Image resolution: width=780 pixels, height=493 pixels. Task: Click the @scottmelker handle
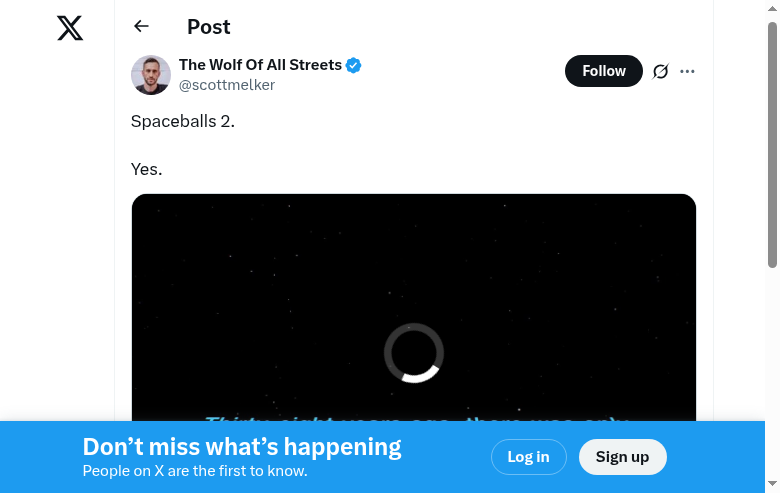click(227, 85)
